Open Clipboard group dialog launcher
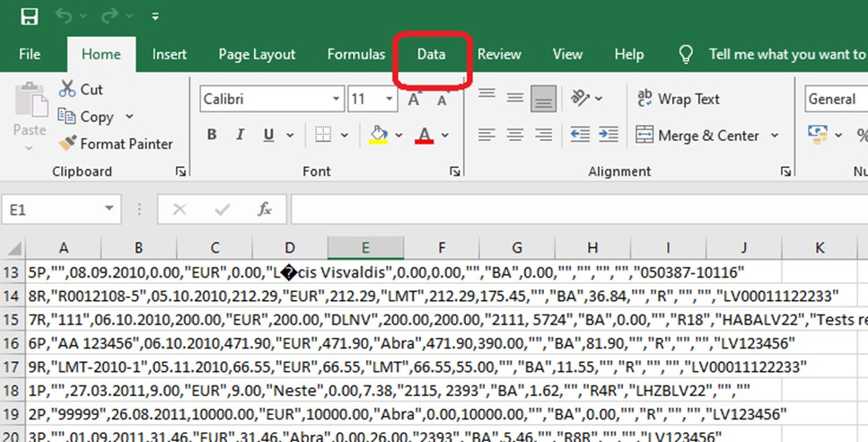The height and width of the screenshot is (442, 868). click(x=180, y=172)
